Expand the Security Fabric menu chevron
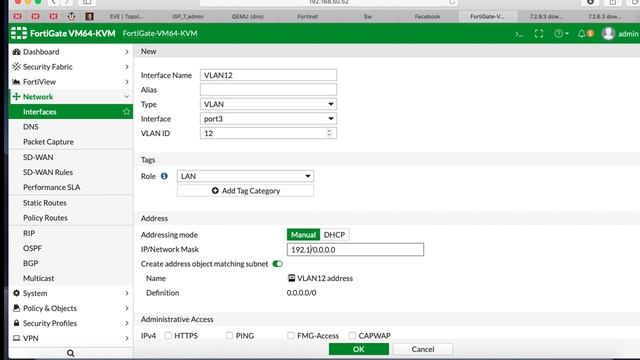 point(127,67)
